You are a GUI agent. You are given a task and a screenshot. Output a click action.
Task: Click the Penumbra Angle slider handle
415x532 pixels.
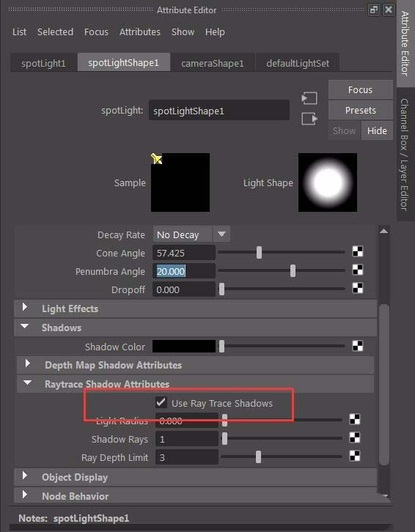coord(293,270)
